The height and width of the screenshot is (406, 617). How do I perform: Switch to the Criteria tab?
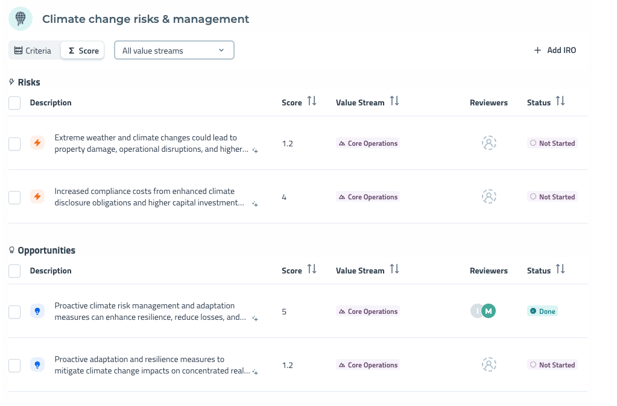click(x=33, y=50)
